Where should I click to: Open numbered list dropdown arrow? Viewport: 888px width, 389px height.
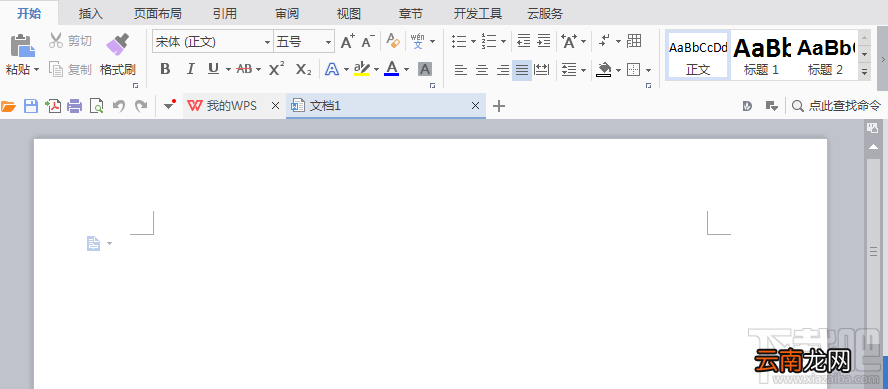[503, 41]
